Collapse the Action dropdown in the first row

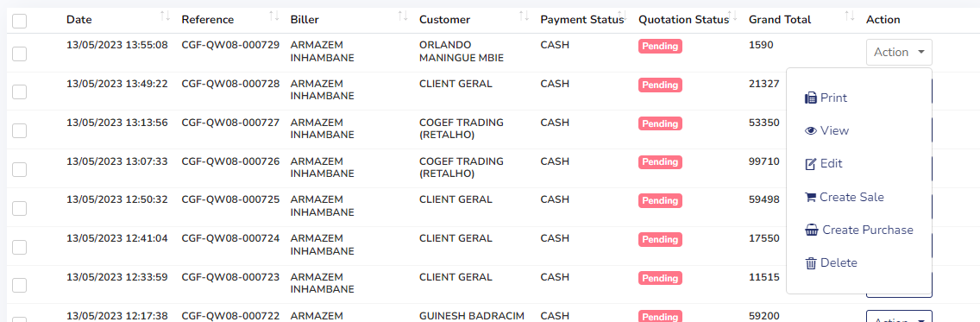tap(899, 52)
